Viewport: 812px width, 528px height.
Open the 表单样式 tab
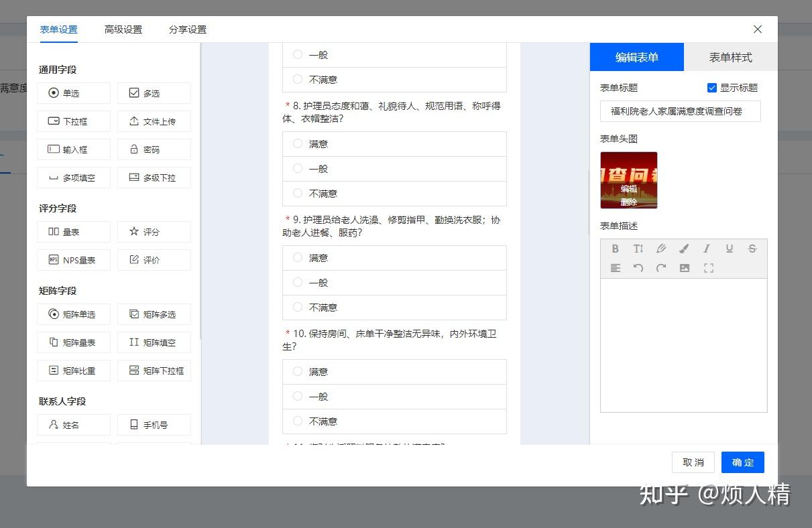tap(731, 57)
